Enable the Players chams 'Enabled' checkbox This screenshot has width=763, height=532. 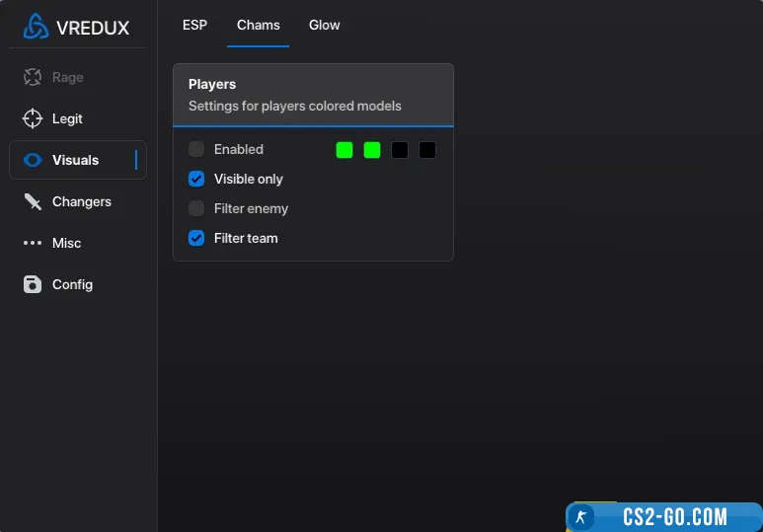pos(196,149)
